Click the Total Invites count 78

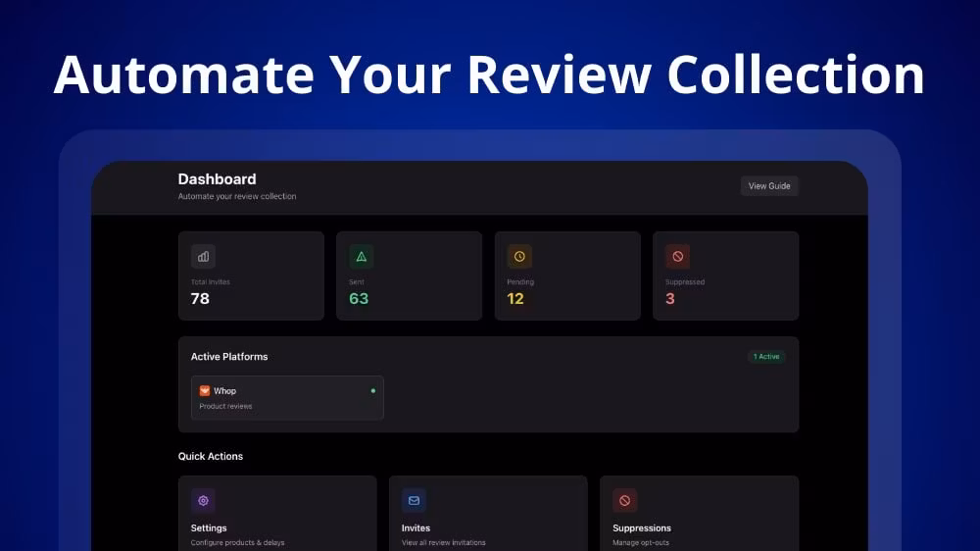coord(200,299)
